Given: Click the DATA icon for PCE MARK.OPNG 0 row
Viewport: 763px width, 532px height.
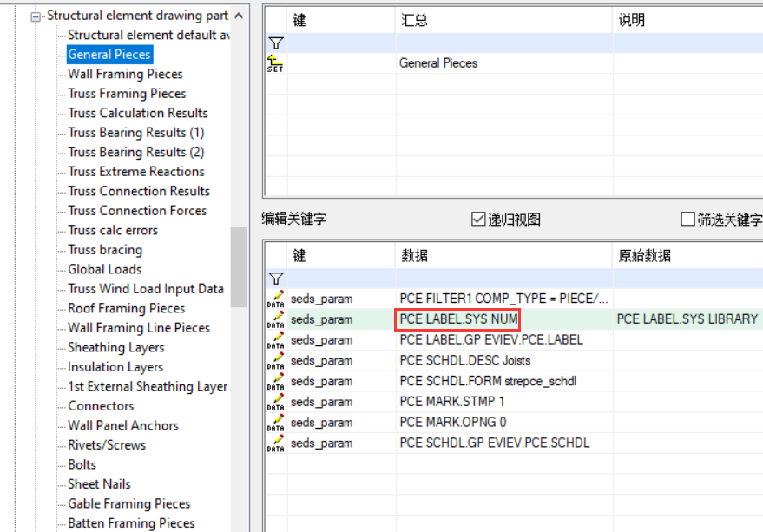Looking at the screenshot, I should 275,423.
